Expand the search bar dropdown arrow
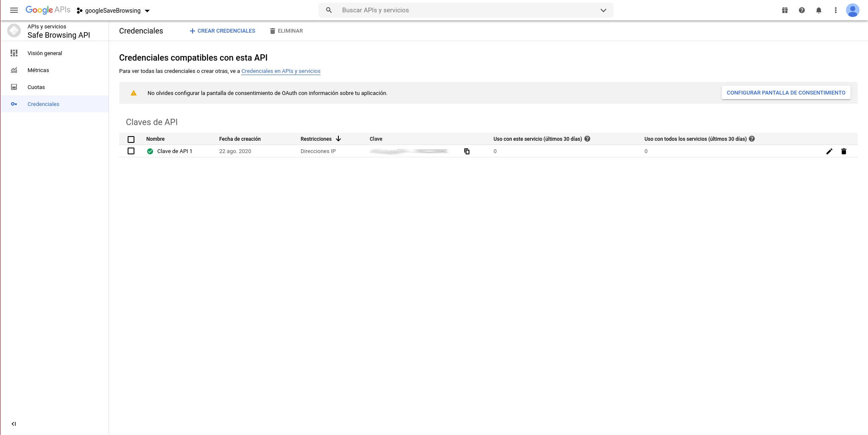The width and height of the screenshot is (868, 435). [603, 10]
